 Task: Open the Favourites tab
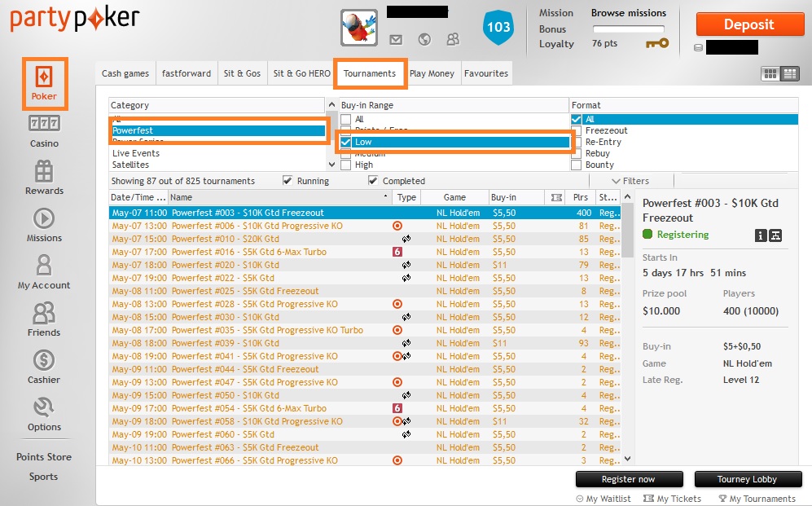pos(485,73)
